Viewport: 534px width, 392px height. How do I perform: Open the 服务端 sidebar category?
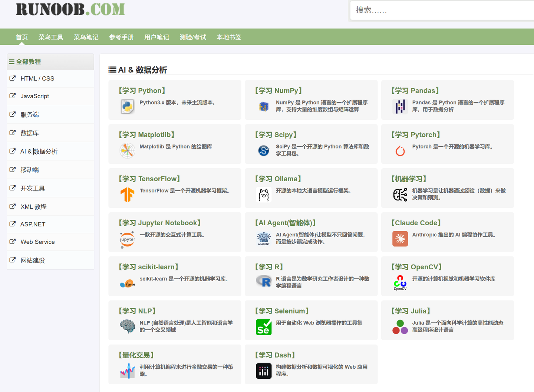[x=50, y=114]
